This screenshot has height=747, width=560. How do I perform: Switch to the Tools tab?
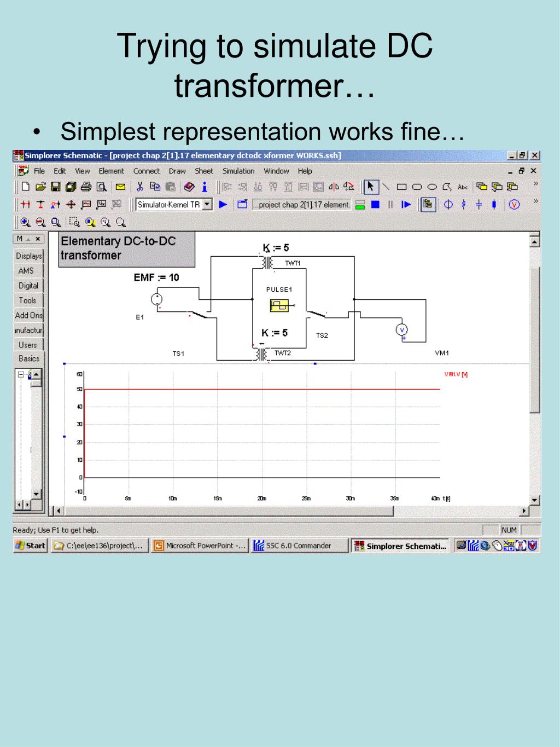(x=27, y=300)
